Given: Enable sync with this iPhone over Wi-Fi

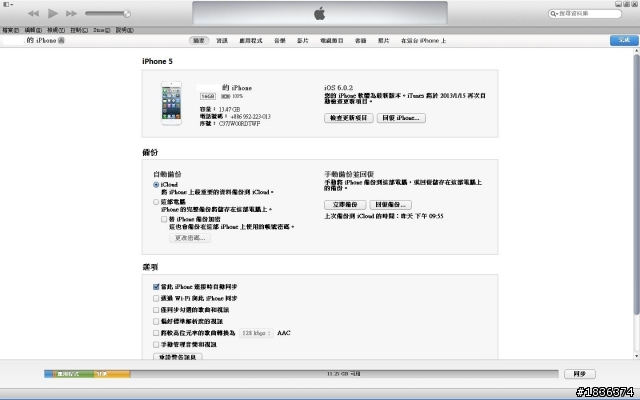Looking at the screenshot, I should pos(156,298).
